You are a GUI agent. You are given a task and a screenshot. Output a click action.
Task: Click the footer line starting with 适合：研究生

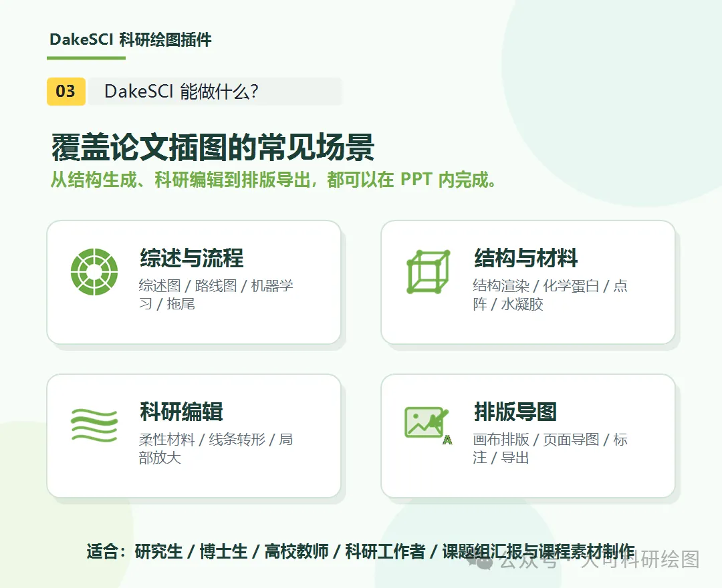[x=360, y=551]
